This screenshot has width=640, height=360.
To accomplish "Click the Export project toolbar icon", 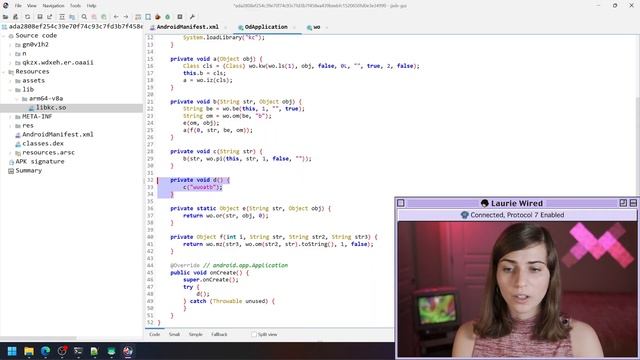I will pyautogui.click(x=49, y=17).
